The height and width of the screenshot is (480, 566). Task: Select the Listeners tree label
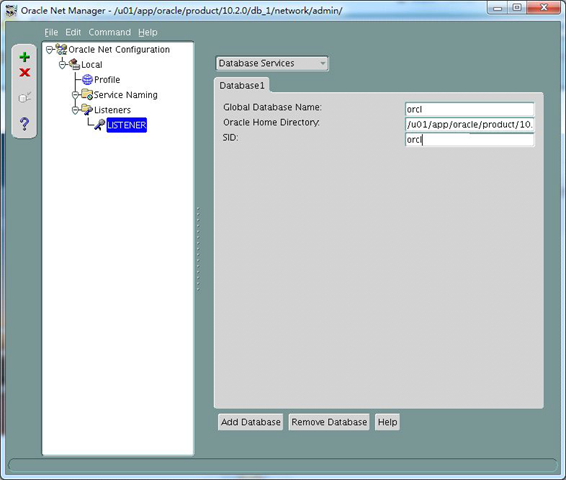(x=112, y=110)
